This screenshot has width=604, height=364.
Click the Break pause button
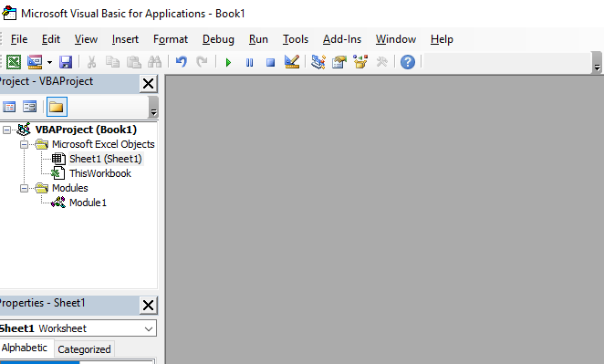(x=250, y=62)
